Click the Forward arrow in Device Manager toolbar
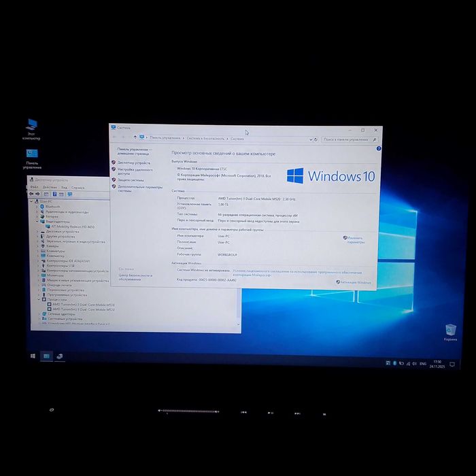 click(x=37, y=194)
